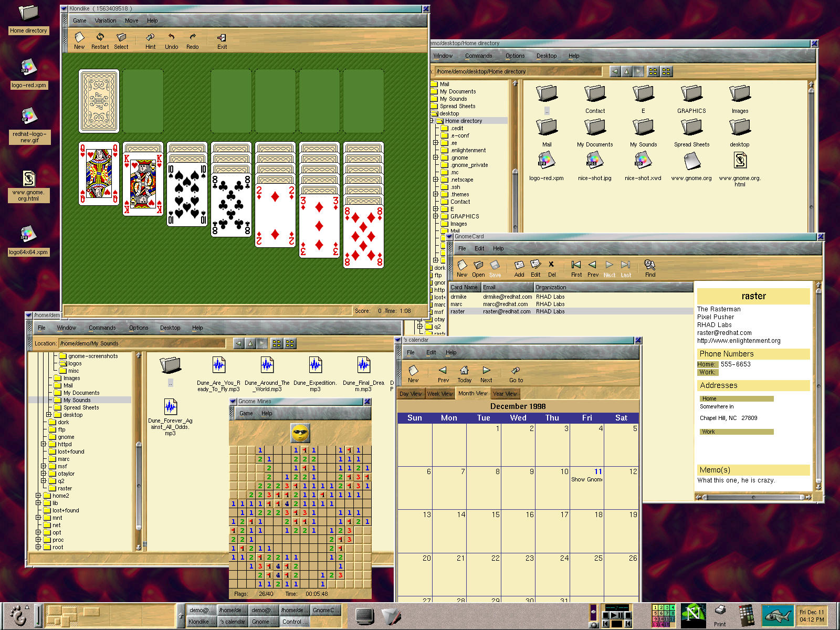Viewport: 840px width, 630px height.
Task: Open Game menu in Gnome Mines
Action: pyautogui.click(x=246, y=413)
